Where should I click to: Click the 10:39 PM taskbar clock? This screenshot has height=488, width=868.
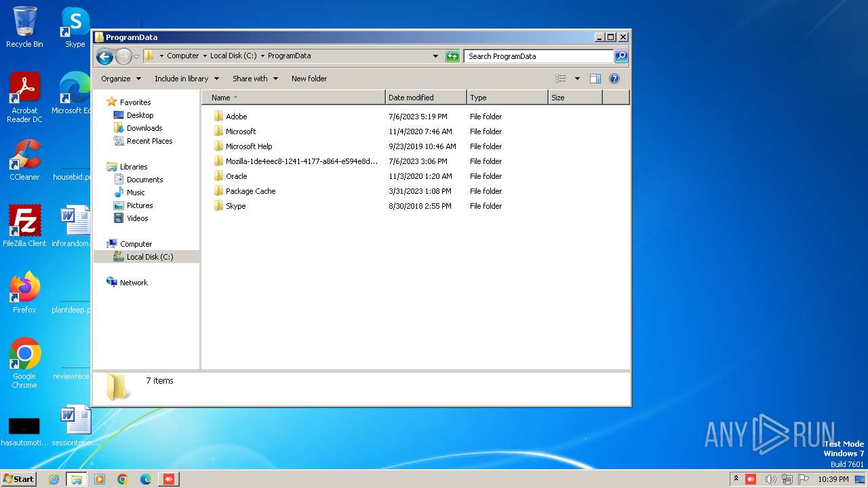tap(833, 479)
